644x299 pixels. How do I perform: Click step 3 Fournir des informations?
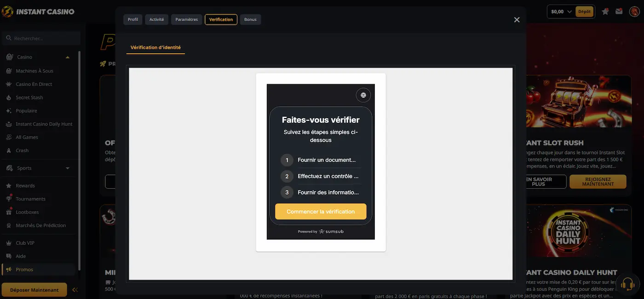321,192
